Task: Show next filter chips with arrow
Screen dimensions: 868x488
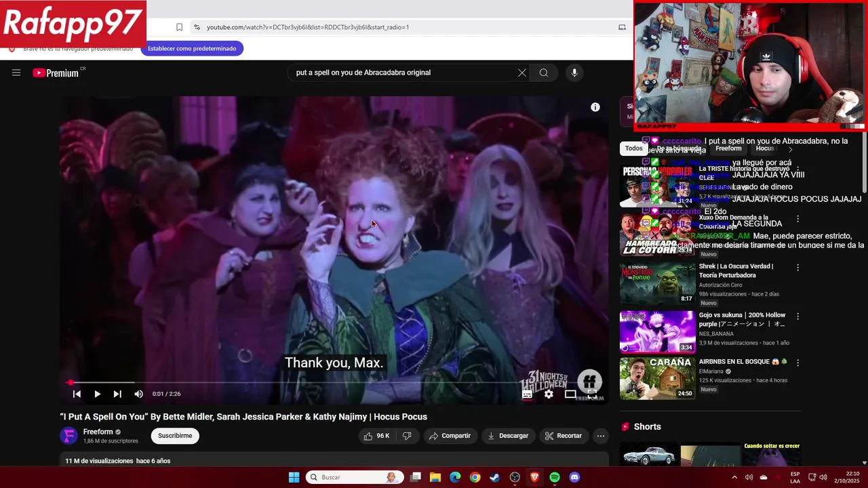Action: click(x=790, y=149)
